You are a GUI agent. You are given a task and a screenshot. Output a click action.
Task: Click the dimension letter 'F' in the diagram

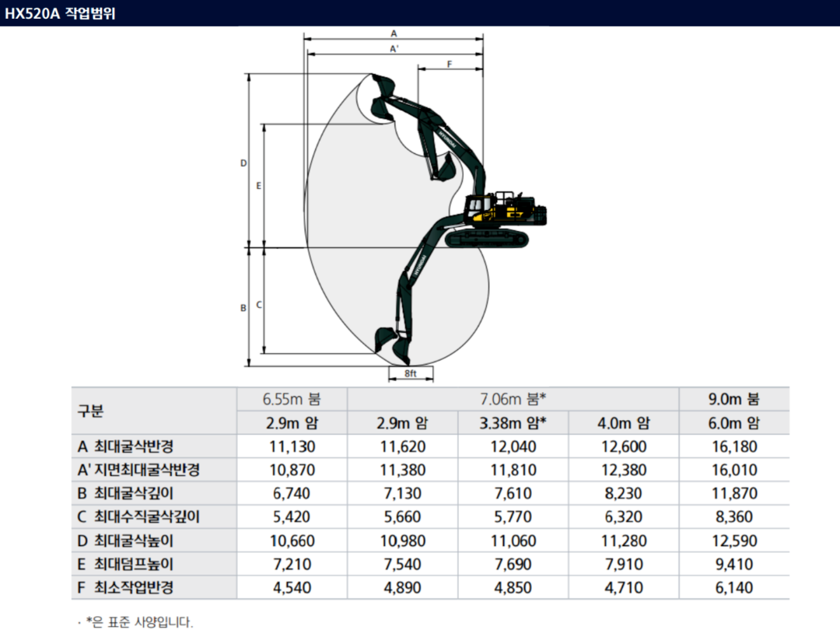(450, 64)
